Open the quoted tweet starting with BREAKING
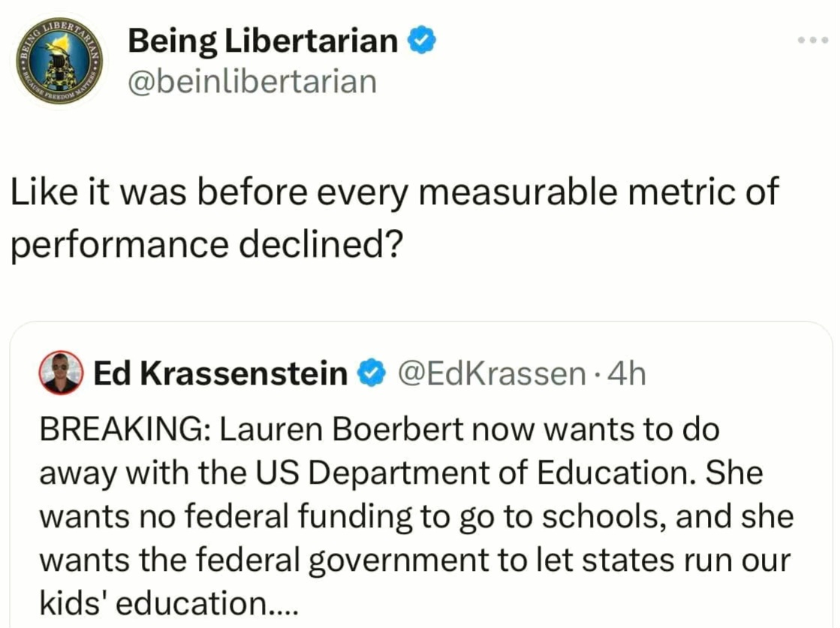 point(420,475)
